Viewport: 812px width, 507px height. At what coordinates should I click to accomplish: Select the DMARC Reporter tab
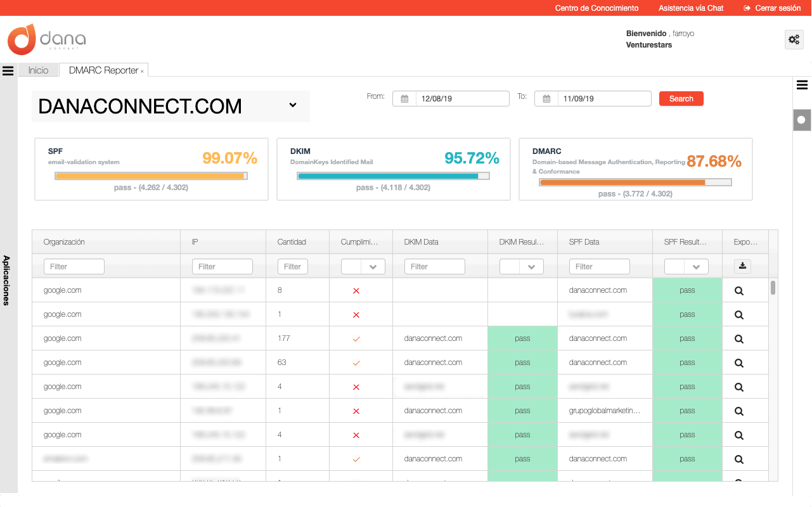coord(103,70)
